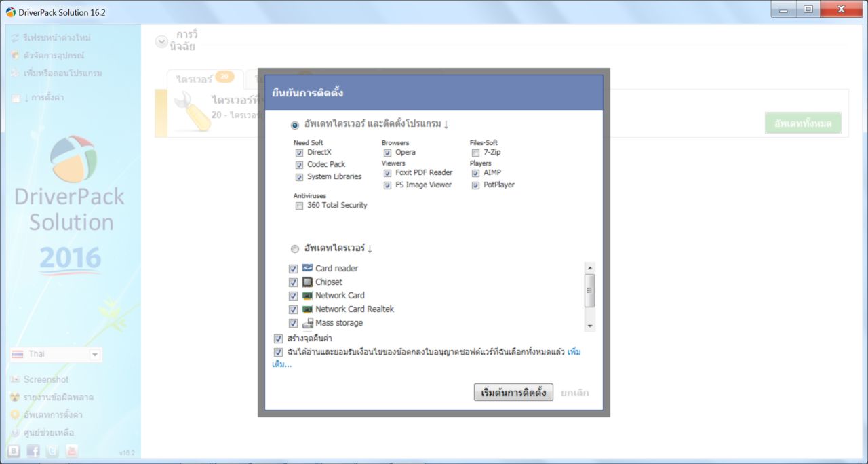This screenshot has width=868, height=464.
Task: Click the Card reader device icon
Action: pyautogui.click(x=307, y=268)
